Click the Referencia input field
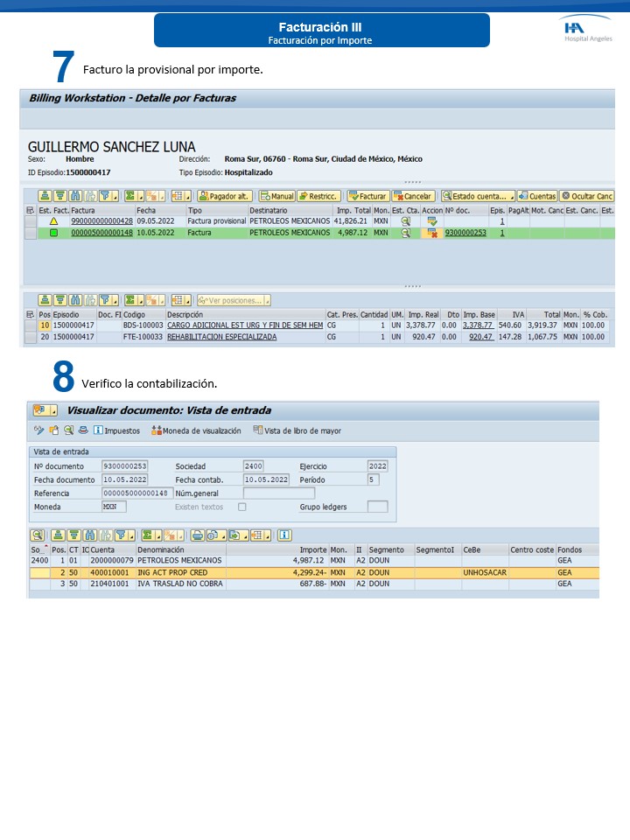This screenshot has height=840, width=630. pos(136,493)
